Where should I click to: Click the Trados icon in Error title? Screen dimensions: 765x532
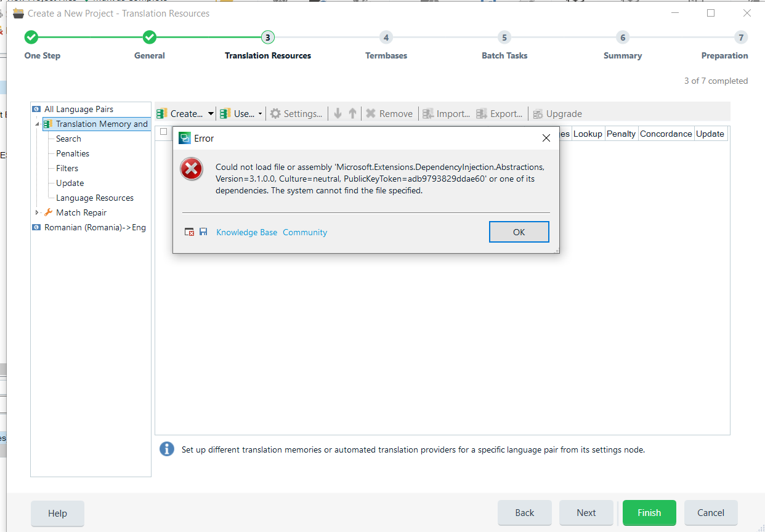click(x=184, y=139)
